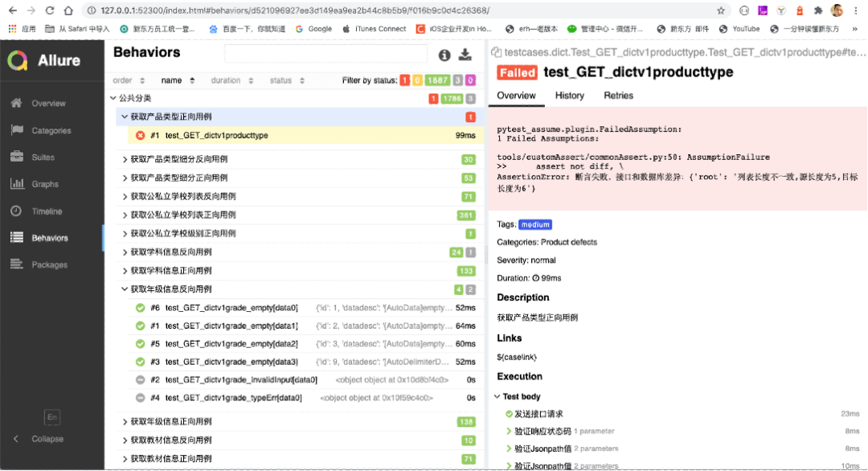Open the Graphs sidebar section
Screen dimensions: 868x471
[52, 184]
